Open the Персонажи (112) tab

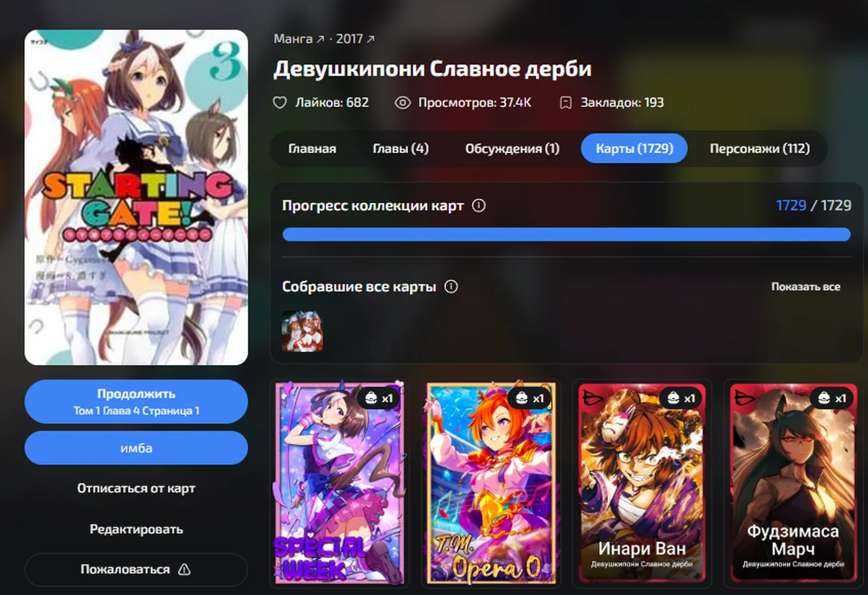click(x=759, y=148)
